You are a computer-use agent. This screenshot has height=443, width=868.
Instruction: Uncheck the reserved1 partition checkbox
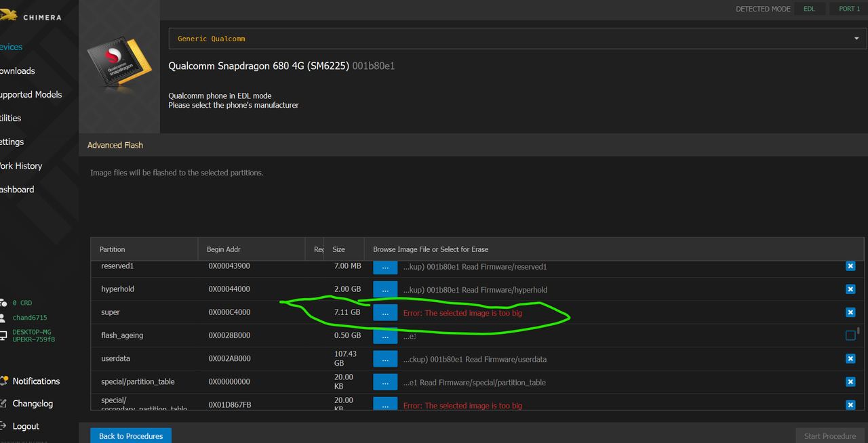tap(850, 266)
